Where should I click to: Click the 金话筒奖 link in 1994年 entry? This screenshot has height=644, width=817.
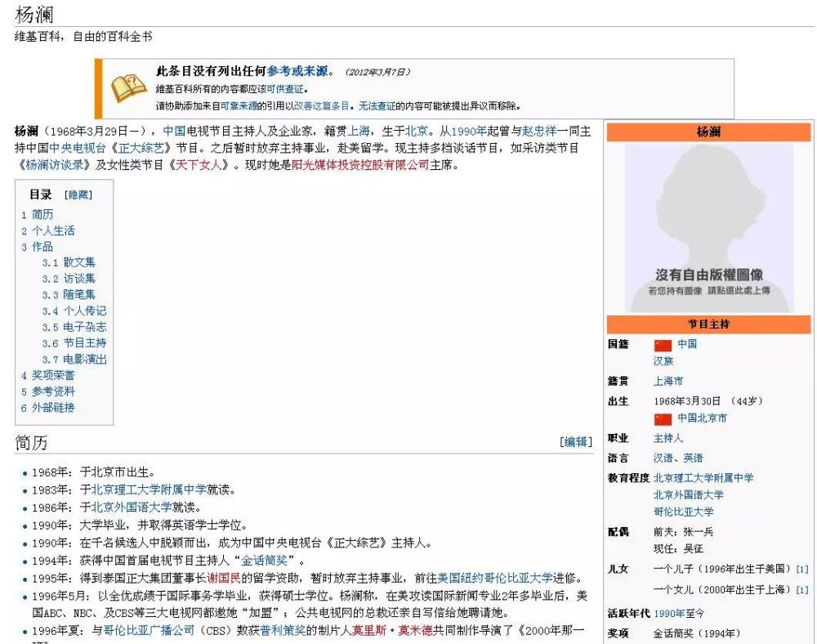click(x=264, y=561)
